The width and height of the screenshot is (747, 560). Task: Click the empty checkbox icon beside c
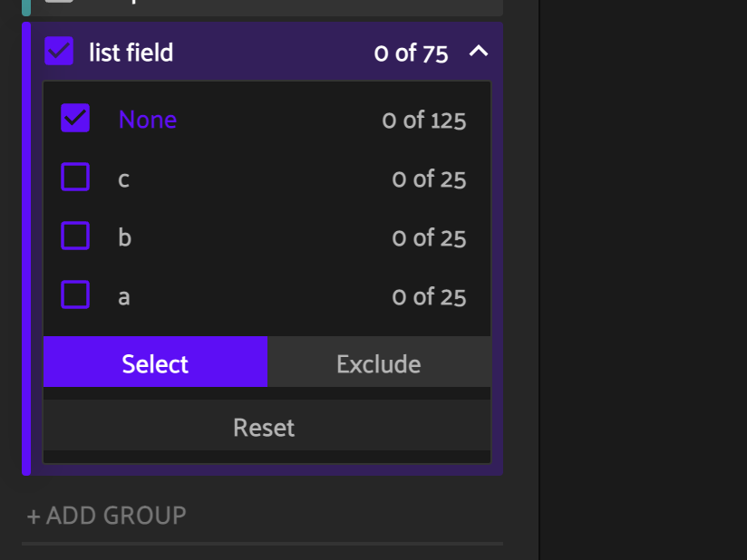(x=75, y=178)
